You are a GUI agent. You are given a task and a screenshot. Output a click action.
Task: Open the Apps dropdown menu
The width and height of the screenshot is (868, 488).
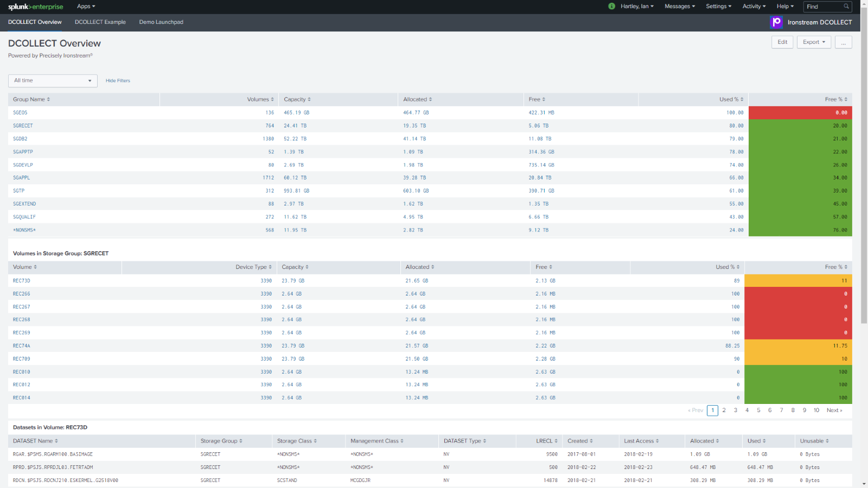coord(86,7)
